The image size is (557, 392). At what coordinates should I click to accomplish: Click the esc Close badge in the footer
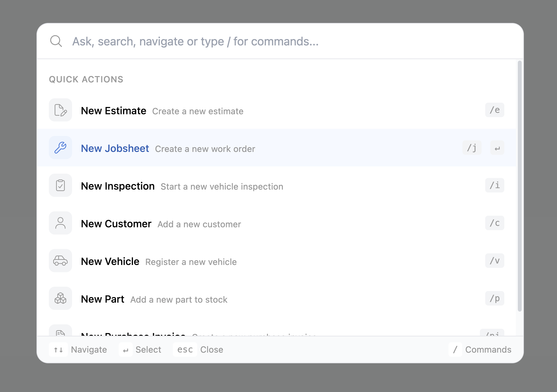185,349
